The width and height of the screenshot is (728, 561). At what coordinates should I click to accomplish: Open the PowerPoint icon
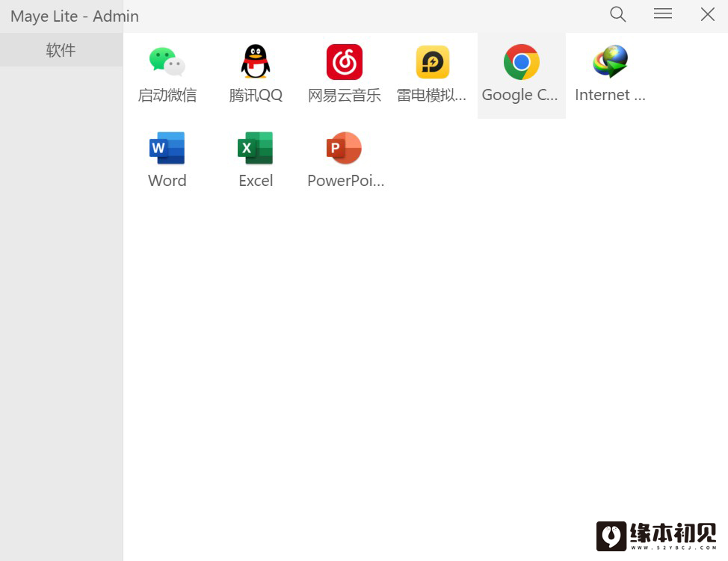click(344, 148)
